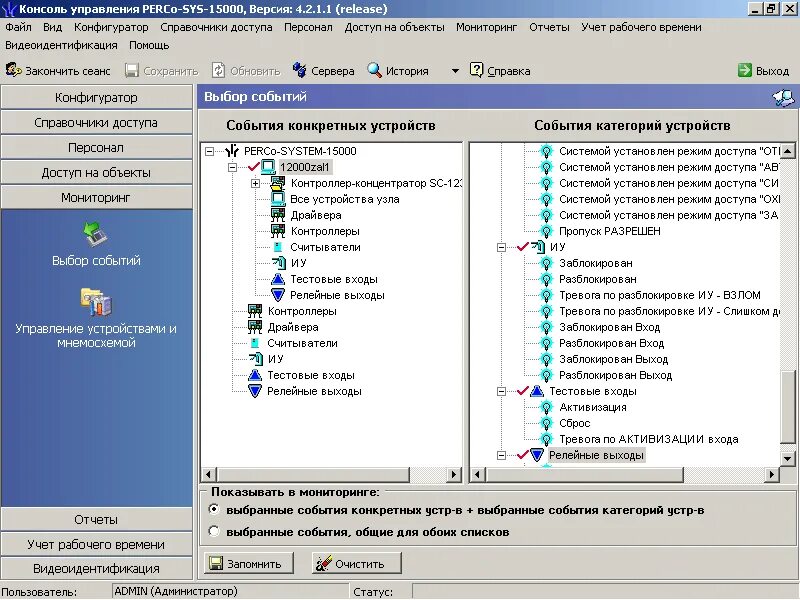This screenshot has height=600, width=800.
Task: Click the Запомнить button
Action: [x=249, y=563]
